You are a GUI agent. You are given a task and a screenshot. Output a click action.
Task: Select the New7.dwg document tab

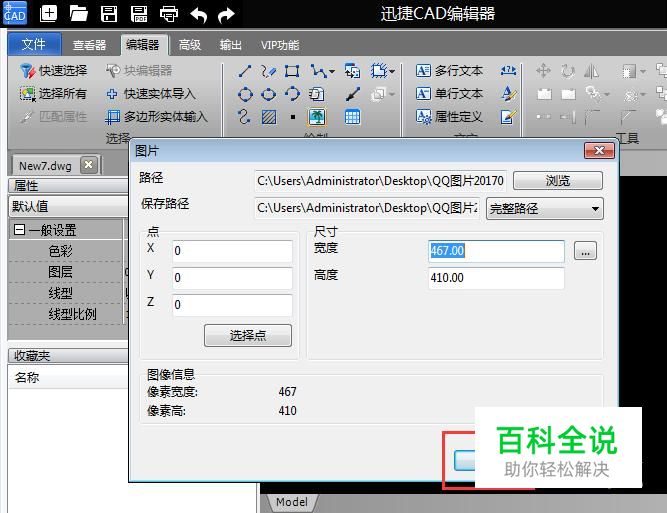click(45, 166)
